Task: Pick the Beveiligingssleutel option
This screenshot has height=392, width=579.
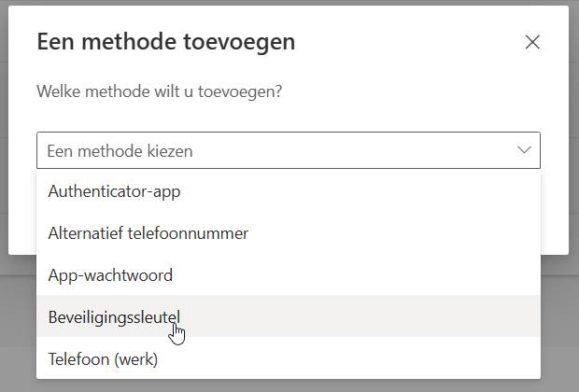Action: (289, 316)
